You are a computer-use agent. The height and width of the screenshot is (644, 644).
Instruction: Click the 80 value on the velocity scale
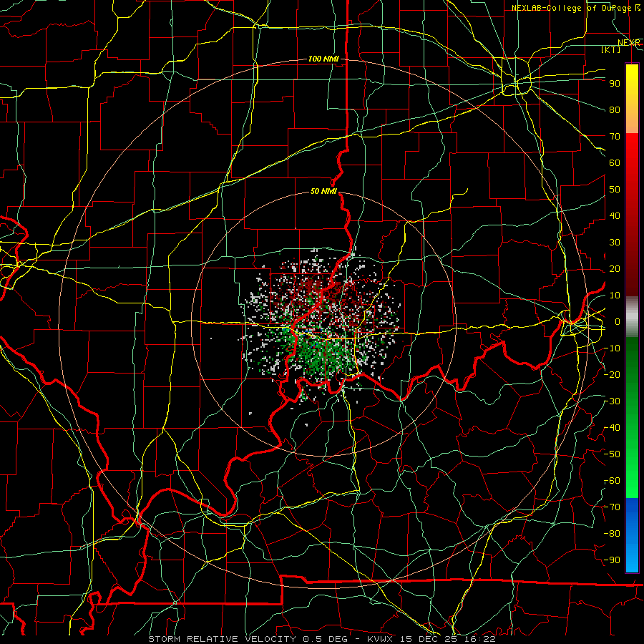pos(615,110)
